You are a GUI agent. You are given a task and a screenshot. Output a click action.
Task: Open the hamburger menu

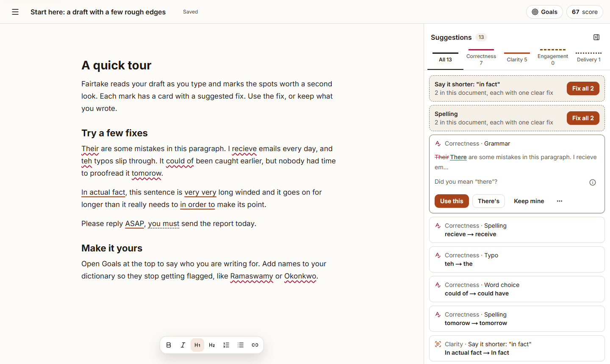tap(15, 12)
